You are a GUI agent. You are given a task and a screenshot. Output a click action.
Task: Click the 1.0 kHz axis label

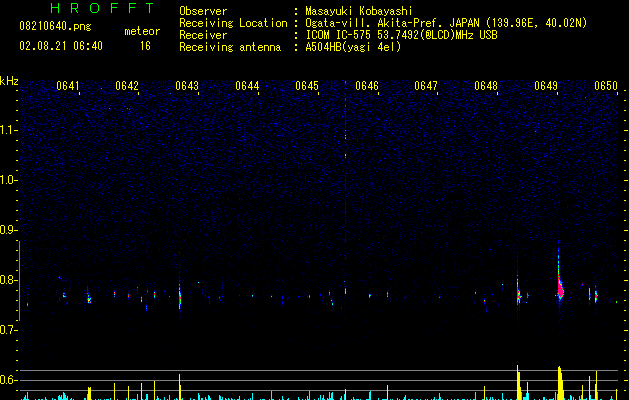click(x=8, y=180)
